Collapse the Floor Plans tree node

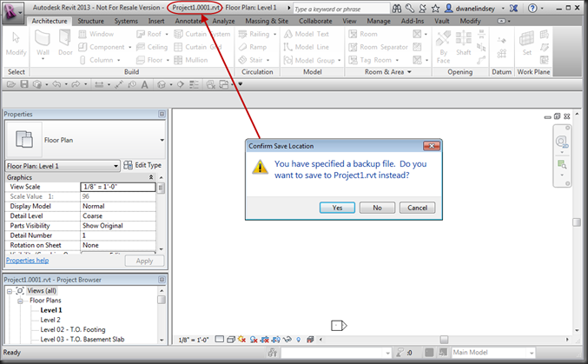[x=21, y=301]
